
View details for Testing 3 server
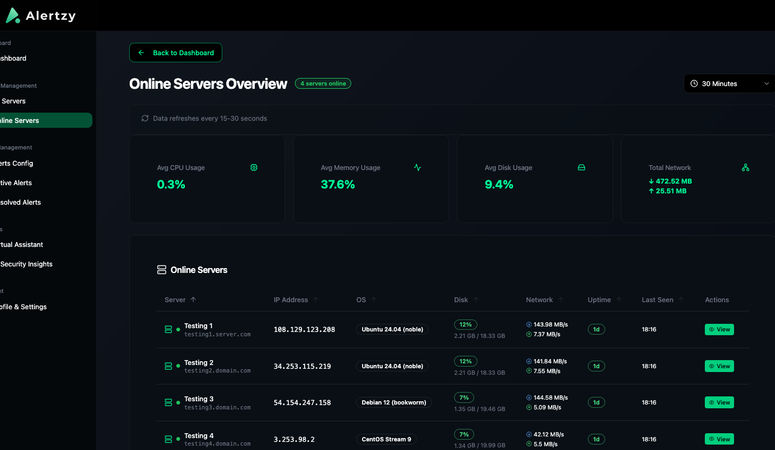click(x=719, y=403)
